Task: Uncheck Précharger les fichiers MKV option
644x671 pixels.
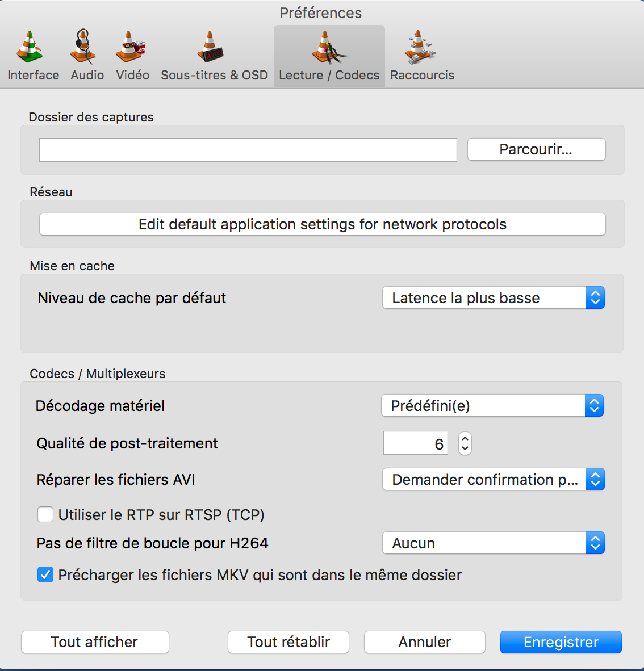Action: click(45, 574)
